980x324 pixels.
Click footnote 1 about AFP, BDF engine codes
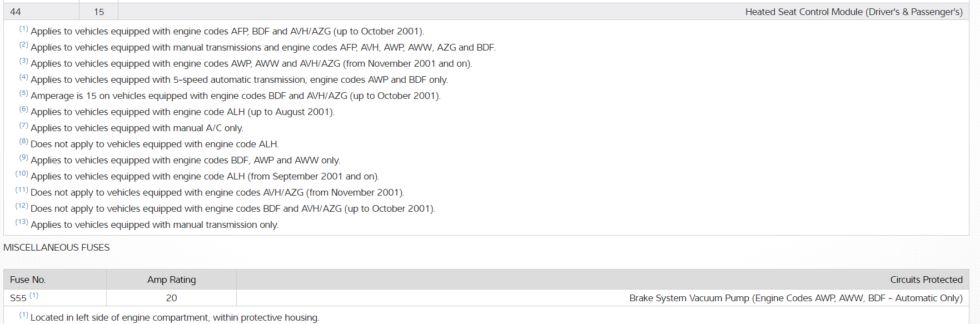pos(227,32)
